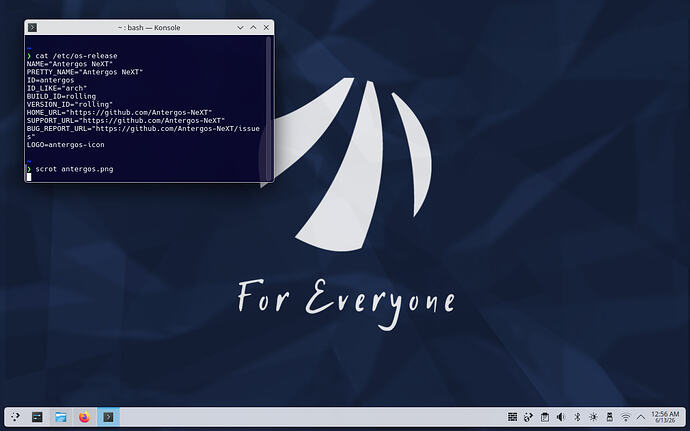Click the BUILD_ID=rolling line
Image resolution: width=690 pixels, height=431 pixels.
[61, 96]
